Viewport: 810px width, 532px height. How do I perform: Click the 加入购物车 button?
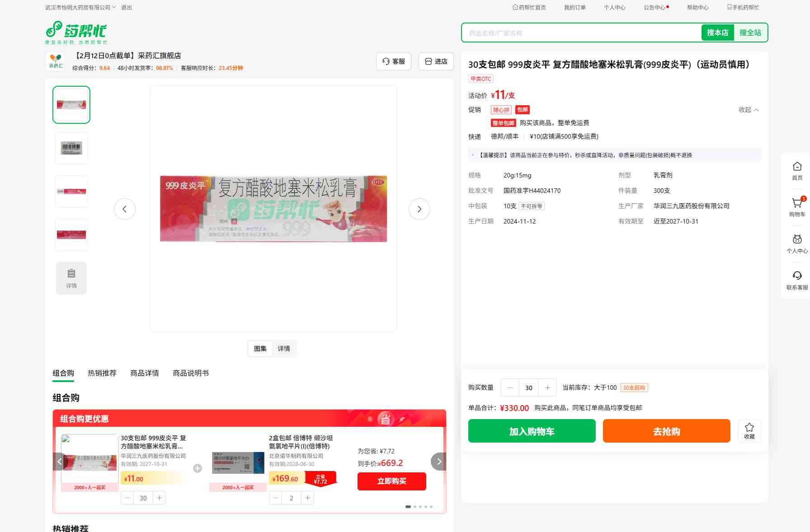[532, 431]
